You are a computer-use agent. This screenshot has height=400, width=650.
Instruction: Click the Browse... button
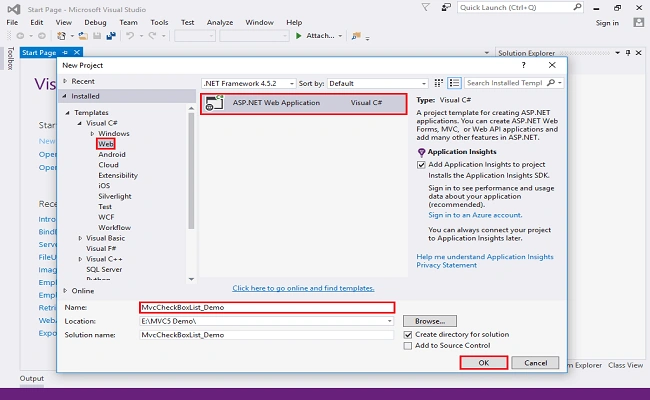(430, 321)
